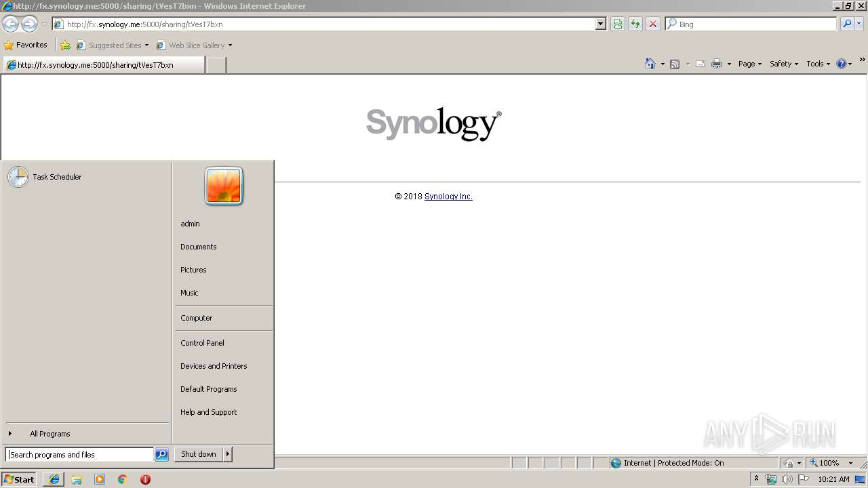Image resolution: width=868 pixels, height=488 pixels.
Task: Click the volume speaker tray icon
Action: (x=787, y=479)
